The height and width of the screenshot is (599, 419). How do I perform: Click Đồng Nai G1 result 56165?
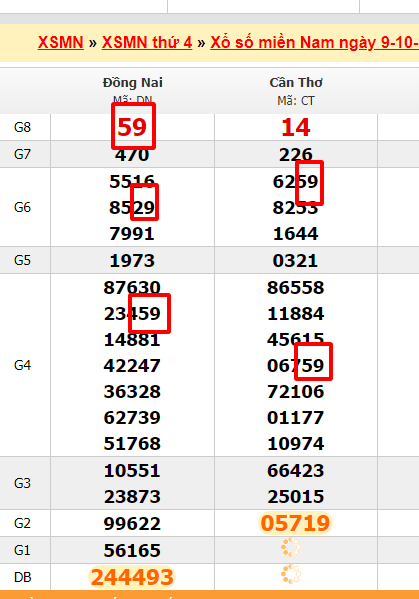[x=132, y=550]
